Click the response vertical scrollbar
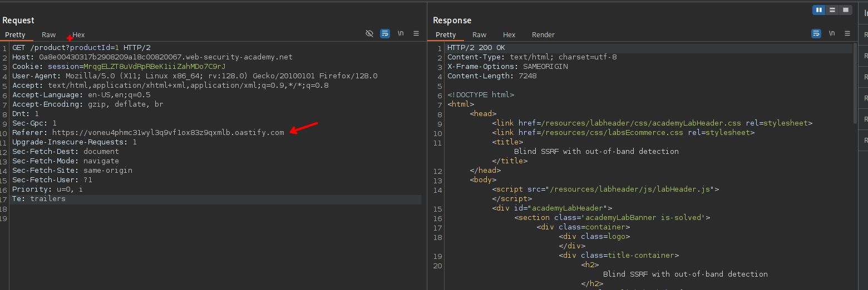Viewport: 868px width, 290px height. (x=855, y=83)
